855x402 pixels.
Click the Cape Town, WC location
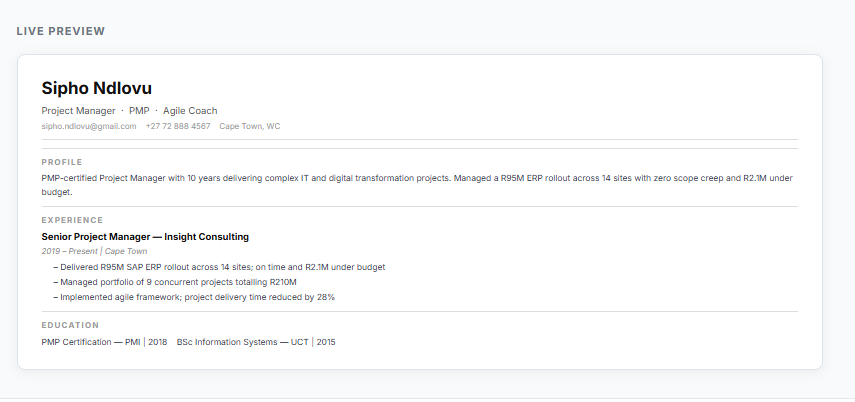pos(250,126)
